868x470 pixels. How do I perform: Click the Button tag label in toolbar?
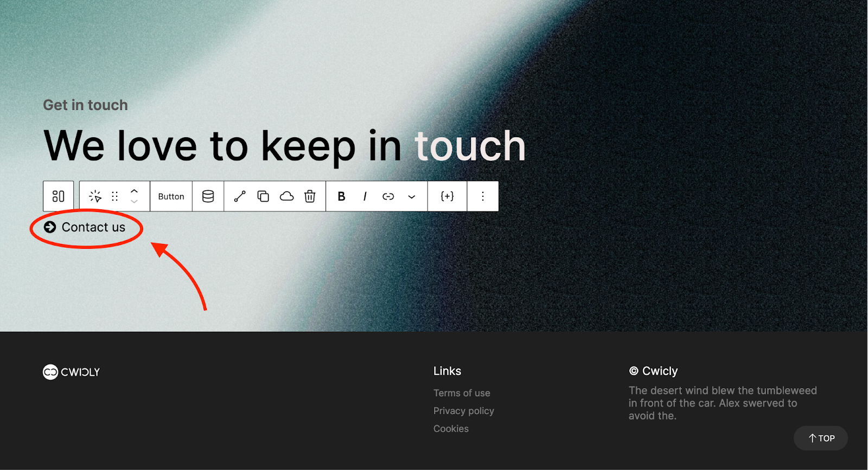pyautogui.click(x=171, y=196)
